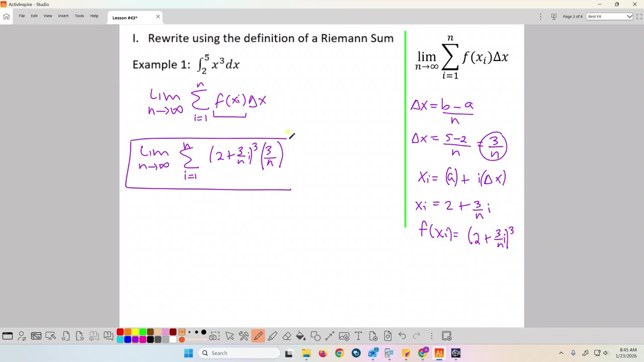This screenshot has width=644, height=362.
Task: Pick the red color swatch
Action: [x=120, y=332]
